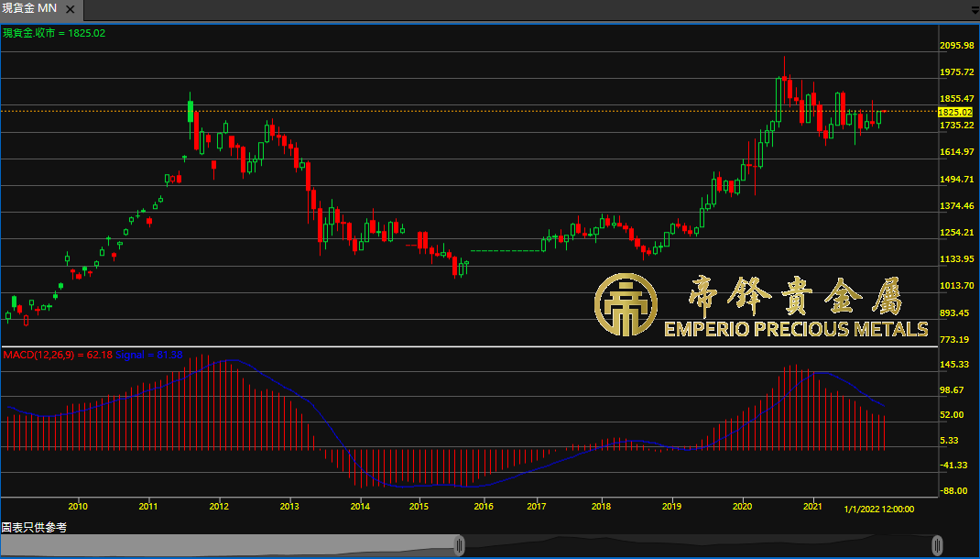Click the 2012 year label on time axis
Screen dimensions: 980x559
click(x=219, y=507)
